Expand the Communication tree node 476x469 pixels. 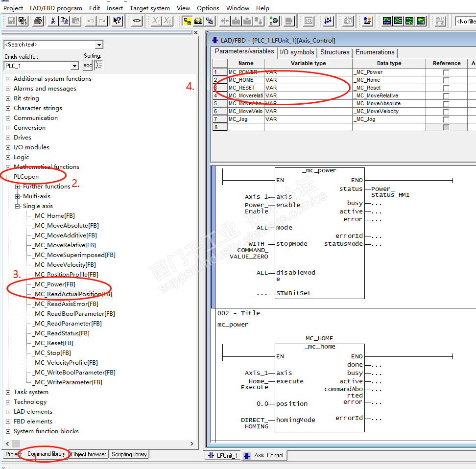[x=8, y=118]
